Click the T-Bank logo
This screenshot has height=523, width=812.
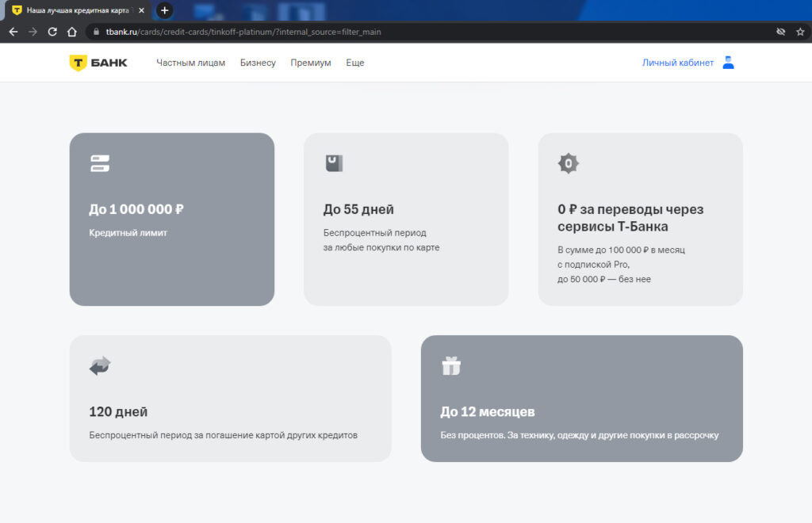(98, 63)
